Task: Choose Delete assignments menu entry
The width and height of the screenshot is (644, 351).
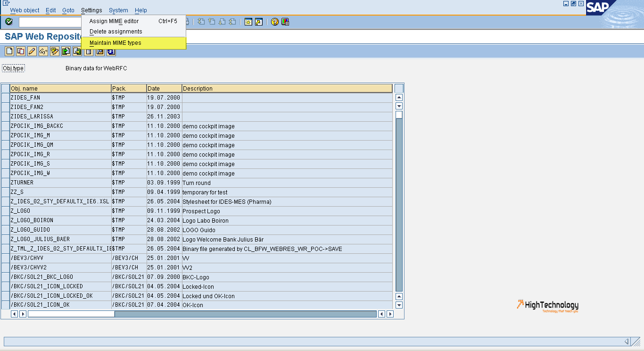Action: coord(134,32)
